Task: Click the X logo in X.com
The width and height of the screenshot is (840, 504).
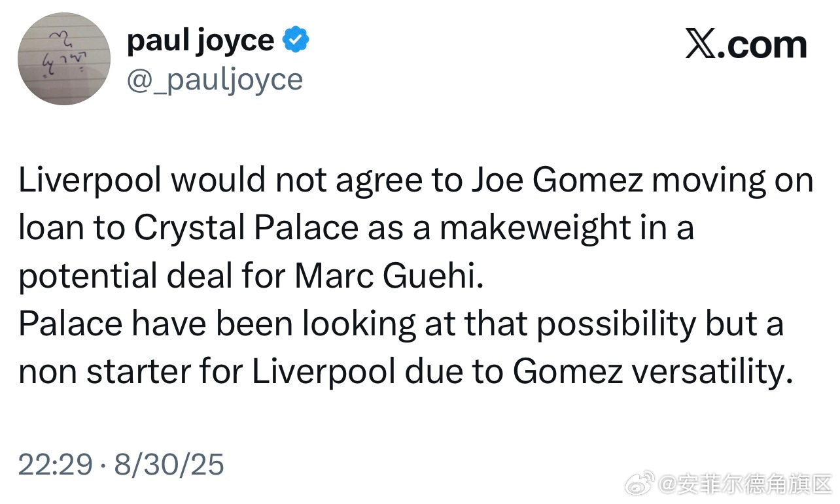Action: pyautogui.click(x=701, y=45)
